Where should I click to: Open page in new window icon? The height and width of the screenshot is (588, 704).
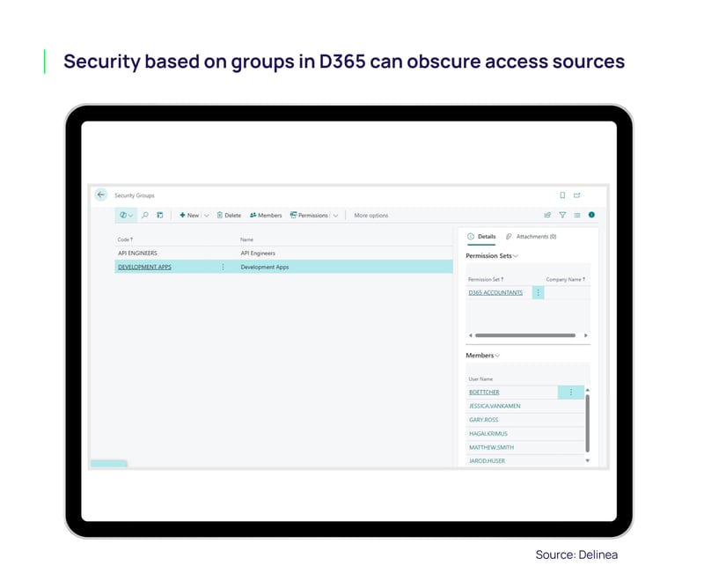pos(577,195)
